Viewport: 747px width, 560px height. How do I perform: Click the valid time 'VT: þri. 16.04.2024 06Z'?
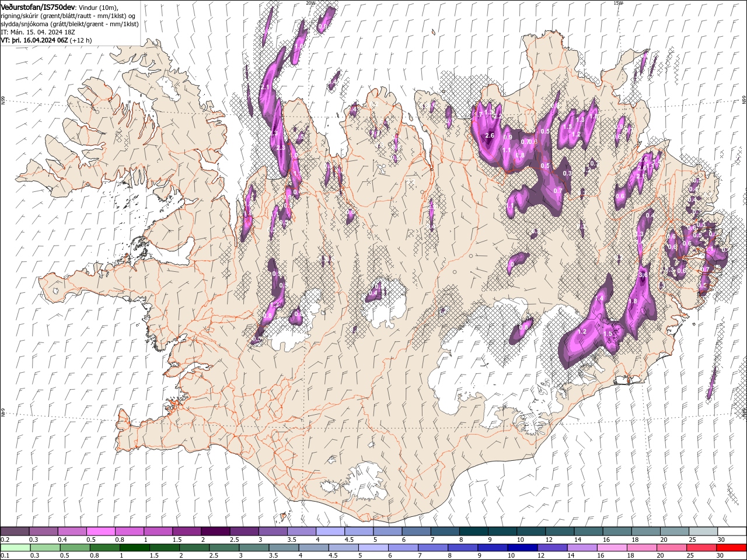34,40
